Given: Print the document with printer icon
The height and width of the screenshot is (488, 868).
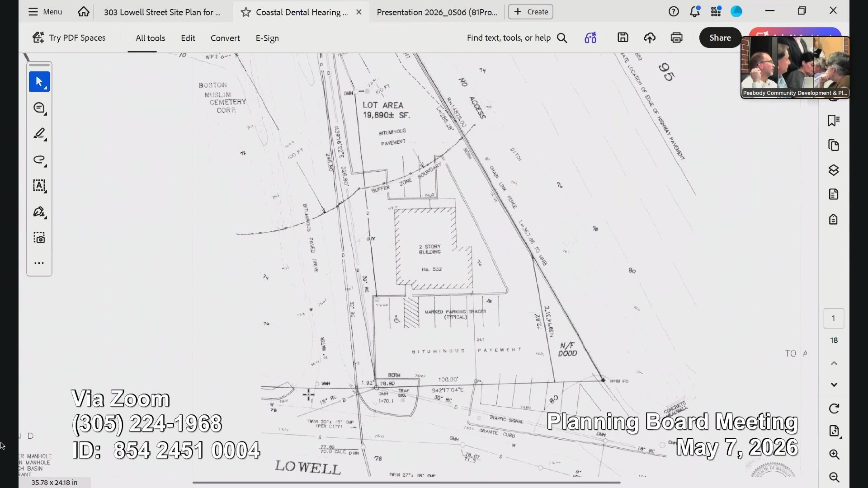Looking at the screenshot, I should pos(676,38).
